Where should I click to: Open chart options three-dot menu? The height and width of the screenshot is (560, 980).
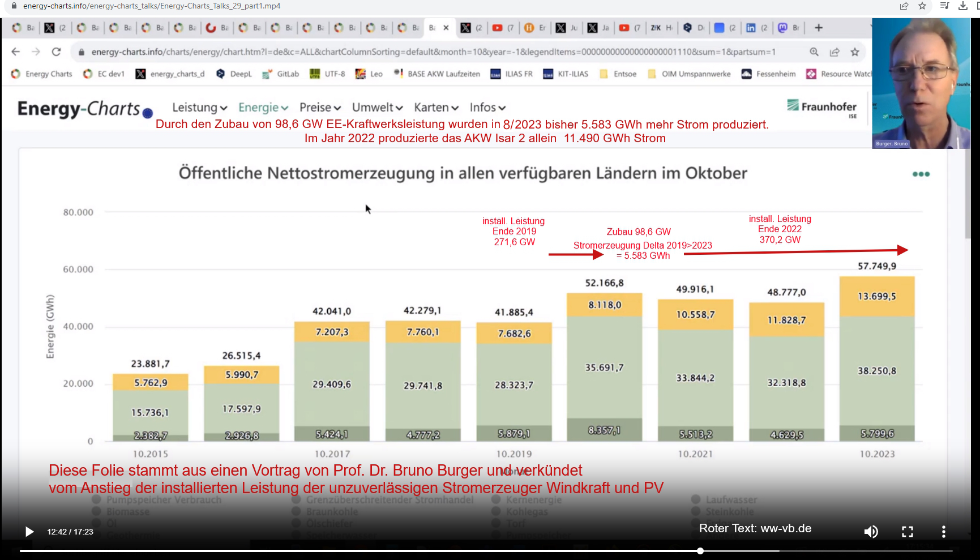click(921, 174)
